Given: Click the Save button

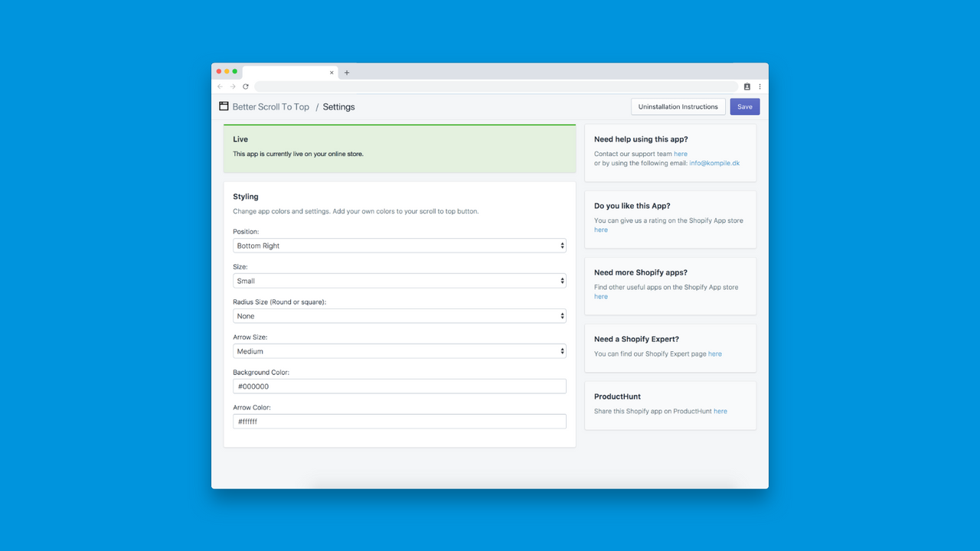Looking at the screenshot, I should click(x=744, y=106).
